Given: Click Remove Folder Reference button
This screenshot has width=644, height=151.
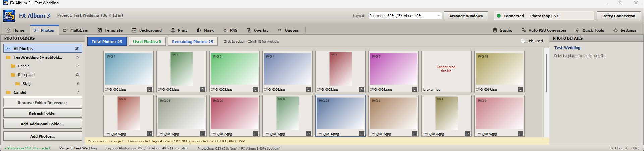Looking at the screenshot, I should tap(42, 103).
